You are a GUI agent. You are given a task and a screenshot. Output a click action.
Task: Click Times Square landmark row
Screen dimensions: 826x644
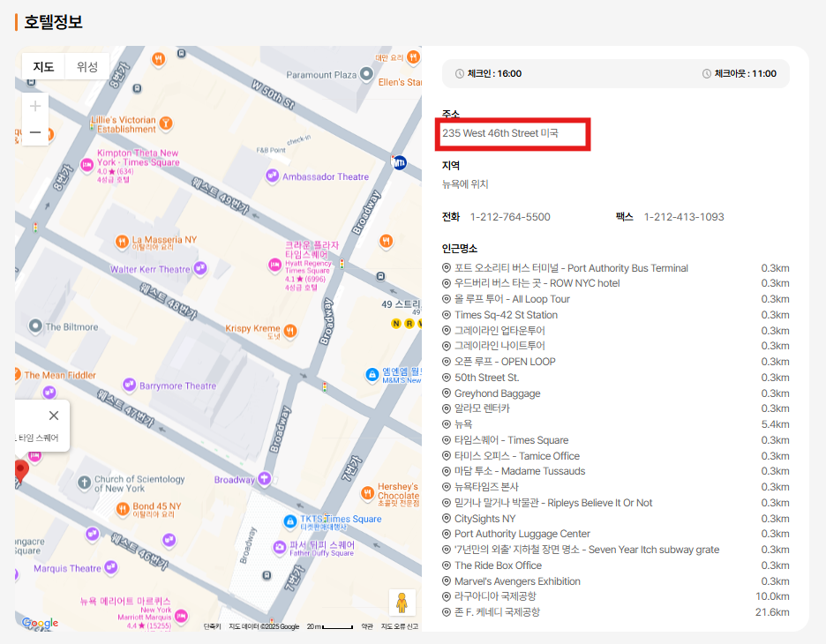[x=615, y=440]
